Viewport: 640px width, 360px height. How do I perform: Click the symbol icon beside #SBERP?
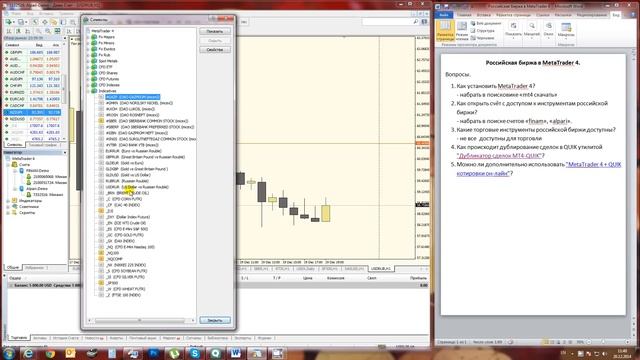101,127
